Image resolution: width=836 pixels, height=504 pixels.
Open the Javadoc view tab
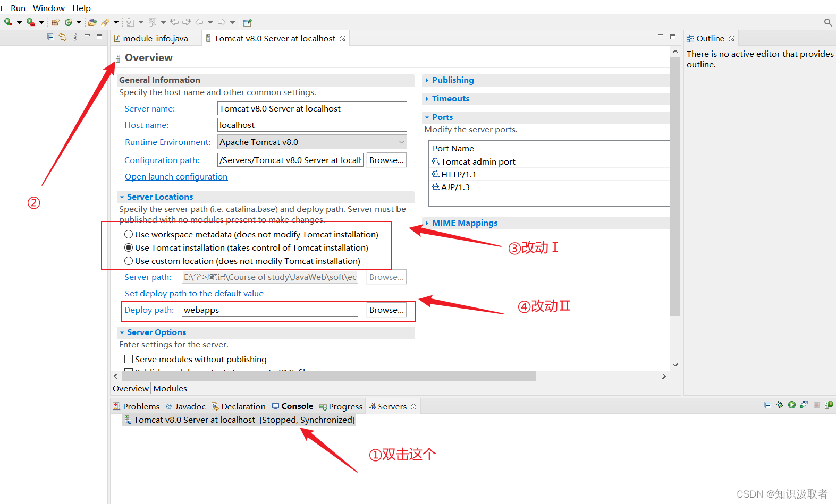[185, 406]
